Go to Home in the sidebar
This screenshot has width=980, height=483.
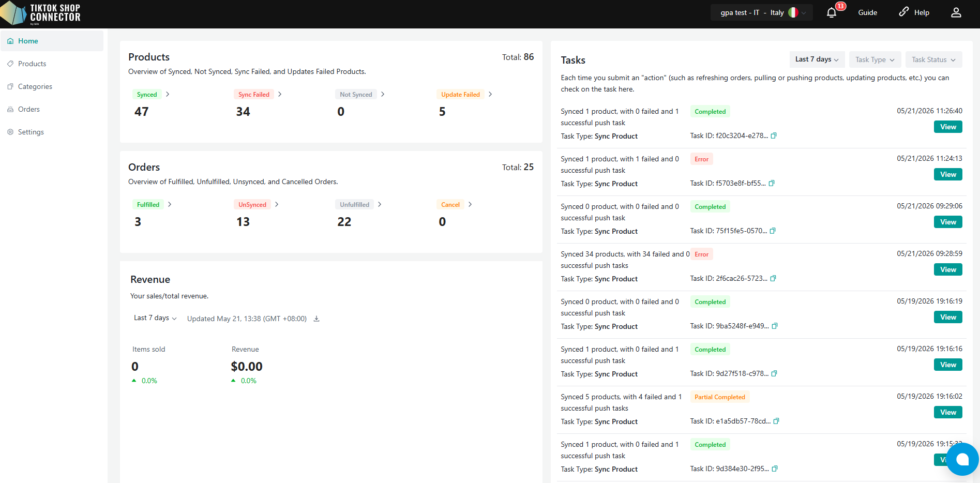[52, 41]
